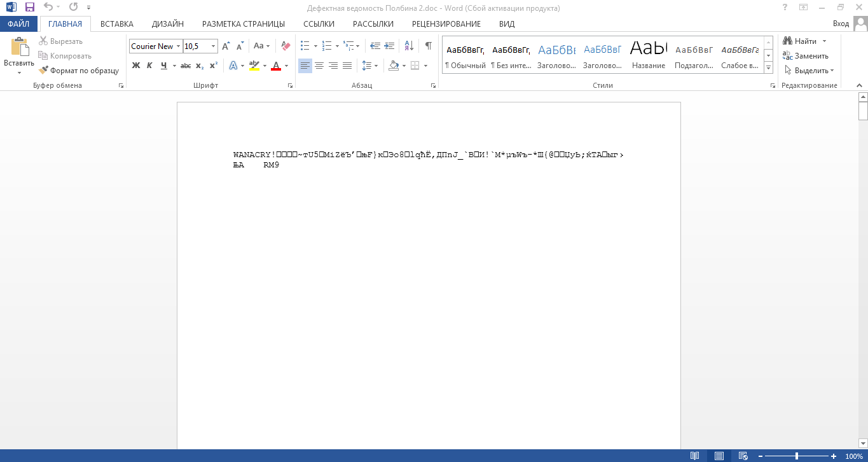Image resolution: width=868 pixels, height=462 pixels.
Task: Switch to the РАЗМЕТКА СТРАНИЦЫ tab
Action: click(x=244, y=24)
